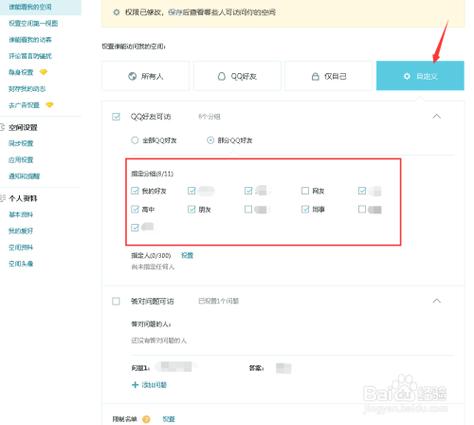Toggle the 答对问题可访 checkbox

(x=116, y=301)
